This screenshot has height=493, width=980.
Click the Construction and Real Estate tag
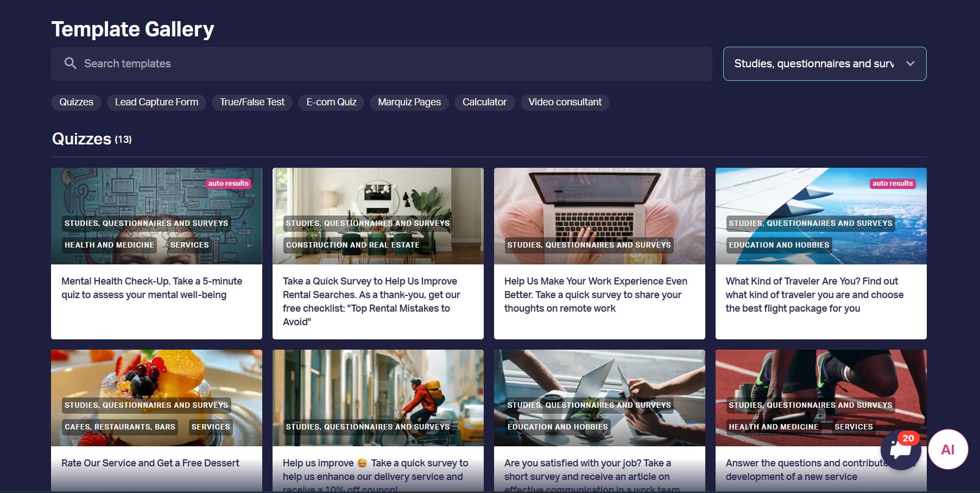click(x=353, y=245)
